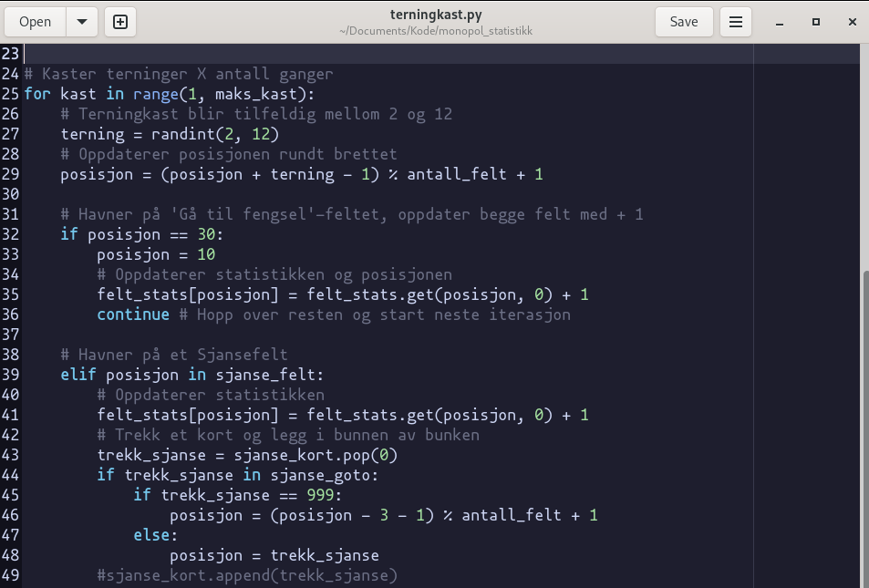The image size is (869, 588).
Task: Open the hamburger menu
Action: coord(736,22)
